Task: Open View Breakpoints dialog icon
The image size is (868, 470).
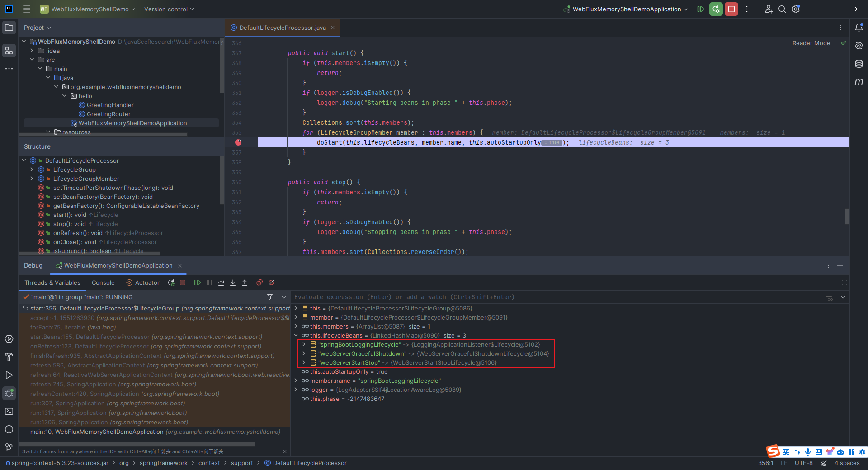Action: tap(259, 282)
